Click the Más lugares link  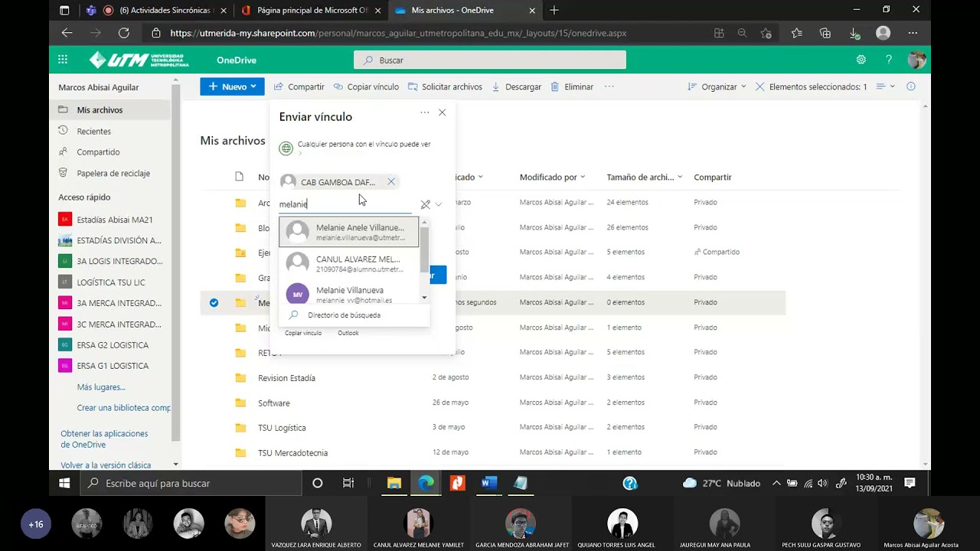click(x=101, y=387)
